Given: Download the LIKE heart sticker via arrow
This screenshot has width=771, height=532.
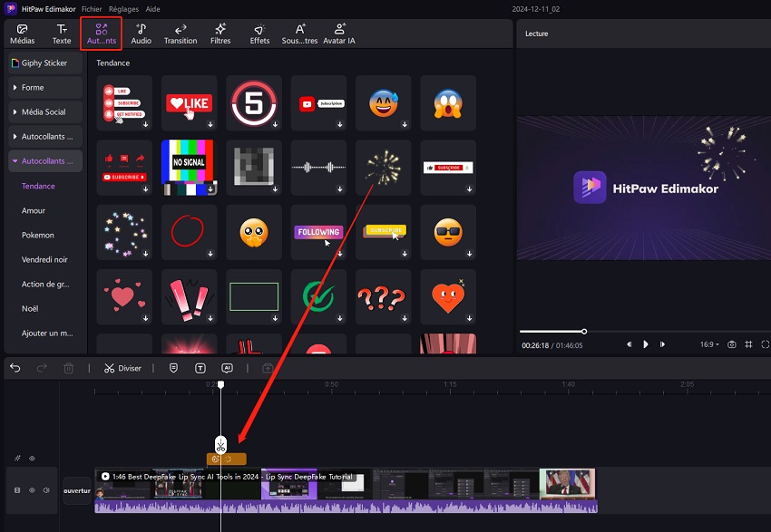Looking at the screenshot, I should pos(210,125).
